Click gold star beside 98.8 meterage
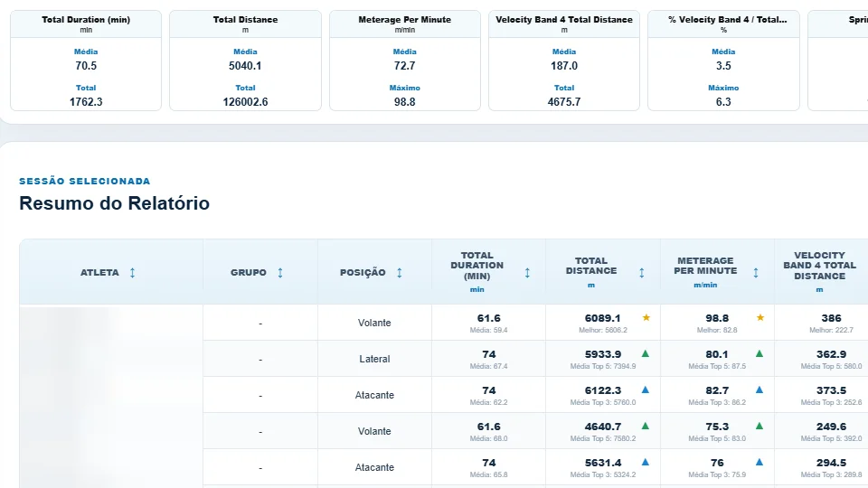This screenshot has width=868, height=488. (760, 317)
